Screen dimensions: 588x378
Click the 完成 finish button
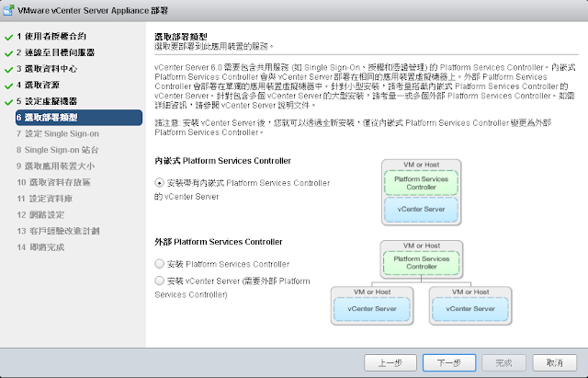[x=503, y=362]
